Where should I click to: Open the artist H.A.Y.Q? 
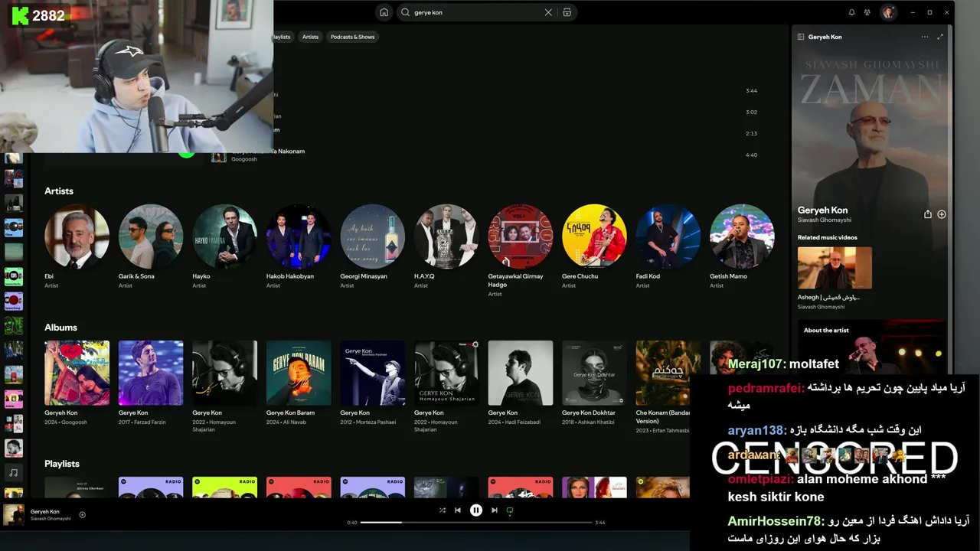point(446,236)
